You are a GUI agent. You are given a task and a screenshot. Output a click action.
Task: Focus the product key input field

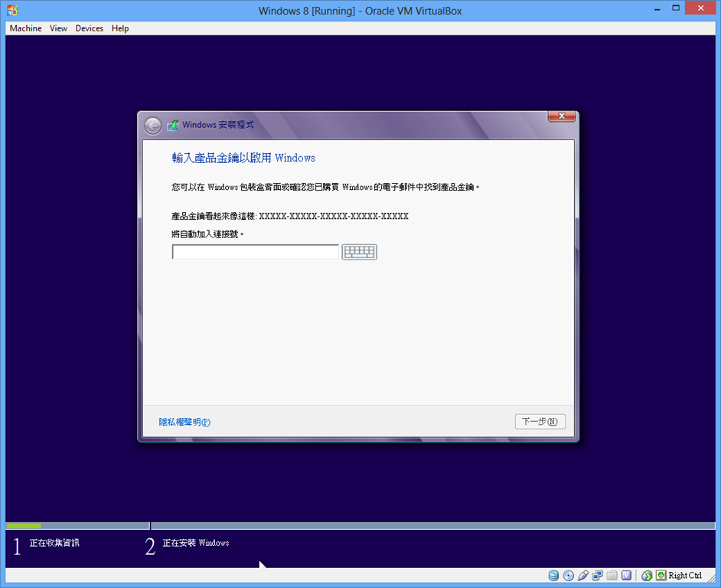(x=255, y=252)
